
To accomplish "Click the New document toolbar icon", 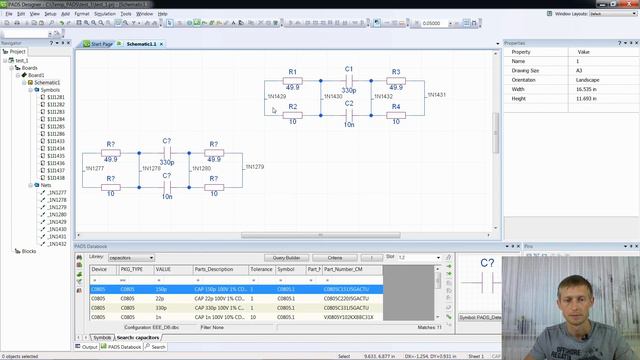I will 7,23.
